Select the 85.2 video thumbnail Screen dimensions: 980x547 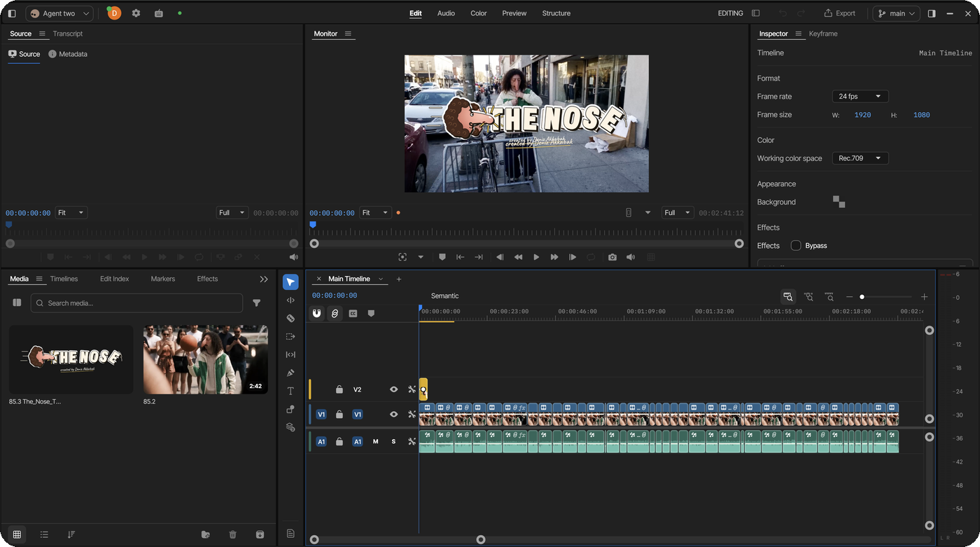206,359
